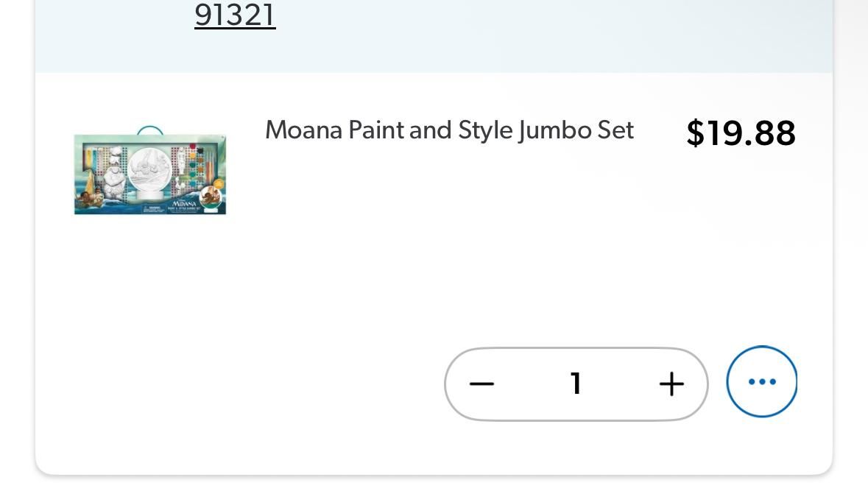Viewport: 868px width, 491px height.
Task: Select the quantity stepper's number field
Action: [x=576, y=384]
